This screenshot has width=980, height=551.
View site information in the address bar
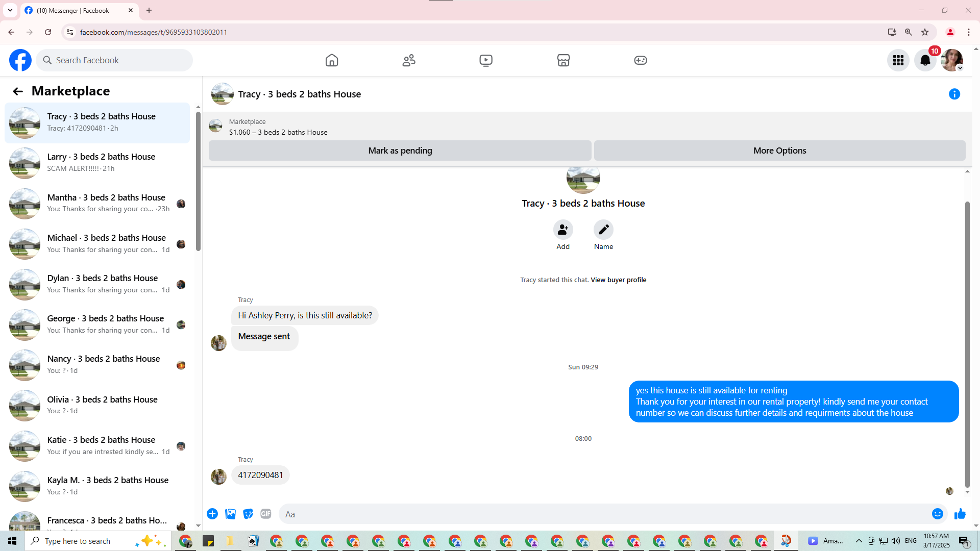[70, 32]
